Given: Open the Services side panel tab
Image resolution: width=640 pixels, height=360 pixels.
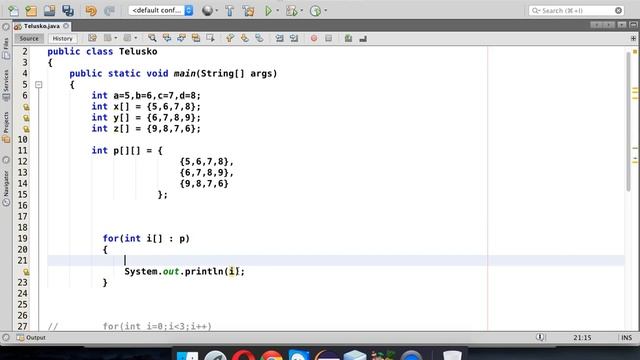Looking at the screenshot, I should (6, 85).
